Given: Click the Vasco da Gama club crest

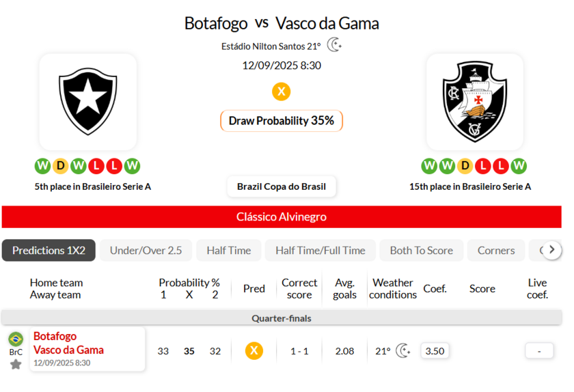Looking at the screenshot, I should click(x=475, y=101).
